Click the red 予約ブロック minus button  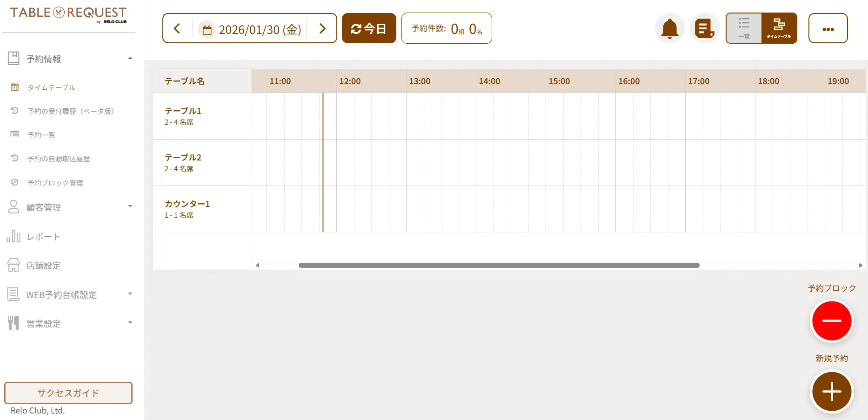coord(831,321)
